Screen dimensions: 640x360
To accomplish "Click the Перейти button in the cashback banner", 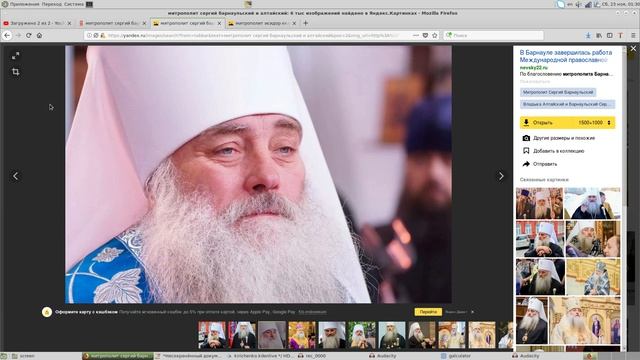I will 428,312.
